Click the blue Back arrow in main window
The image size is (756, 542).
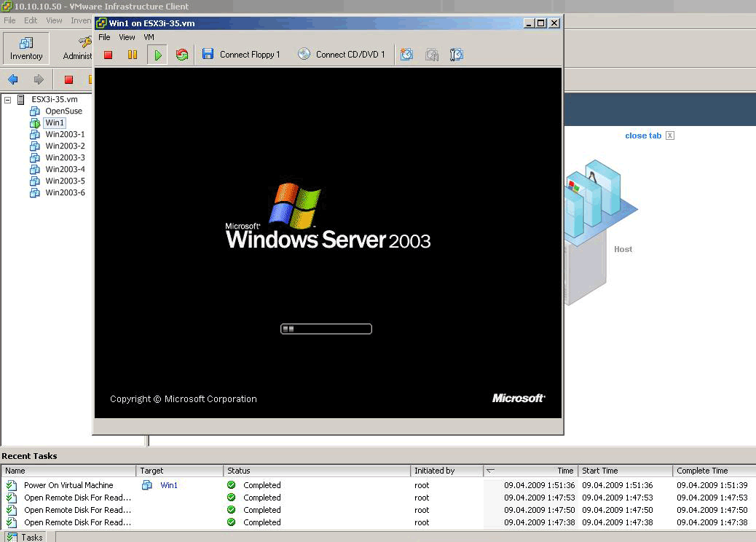(13, 79)
